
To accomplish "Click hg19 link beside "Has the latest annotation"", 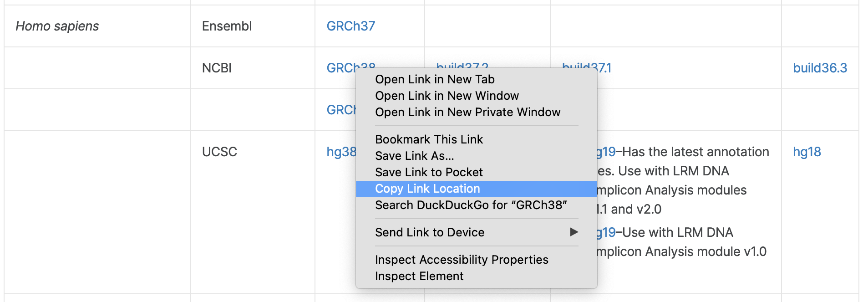I will pos(607,152).
